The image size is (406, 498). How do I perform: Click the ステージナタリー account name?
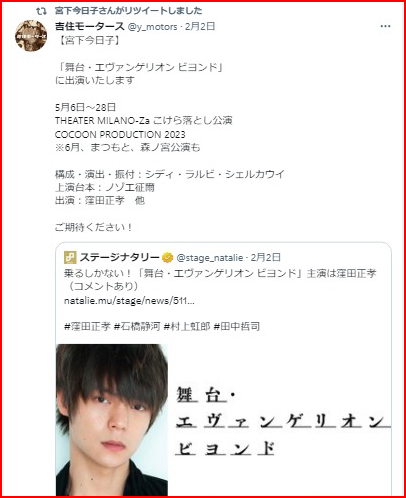pyautogui.click(x=120, y=257)
